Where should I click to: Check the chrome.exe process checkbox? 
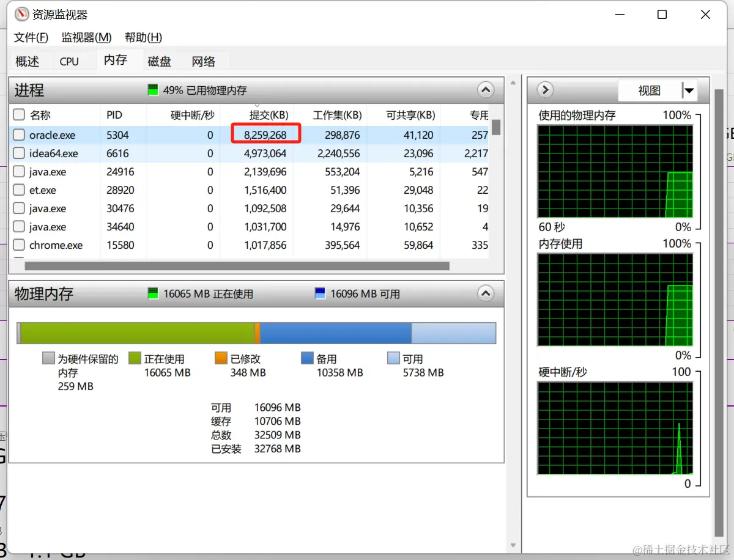pos(20,245)
